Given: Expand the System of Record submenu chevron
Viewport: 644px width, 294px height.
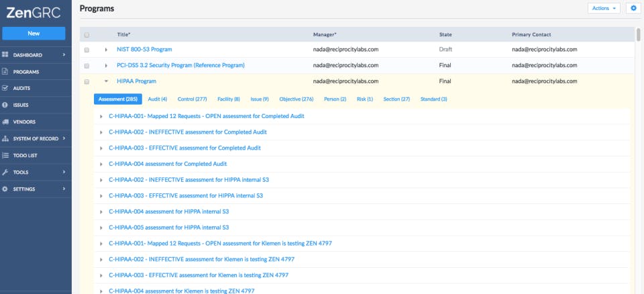Looking at the screenshot, I should coord(64,138).
